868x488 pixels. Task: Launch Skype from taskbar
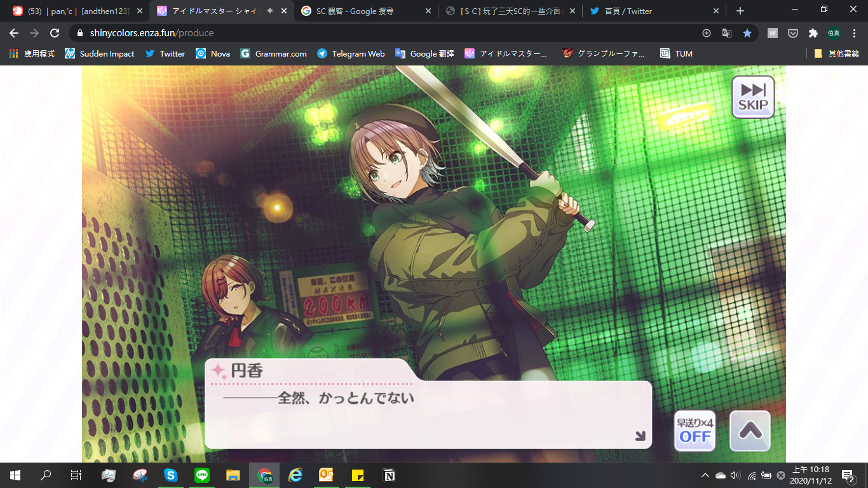coord(170,475)
